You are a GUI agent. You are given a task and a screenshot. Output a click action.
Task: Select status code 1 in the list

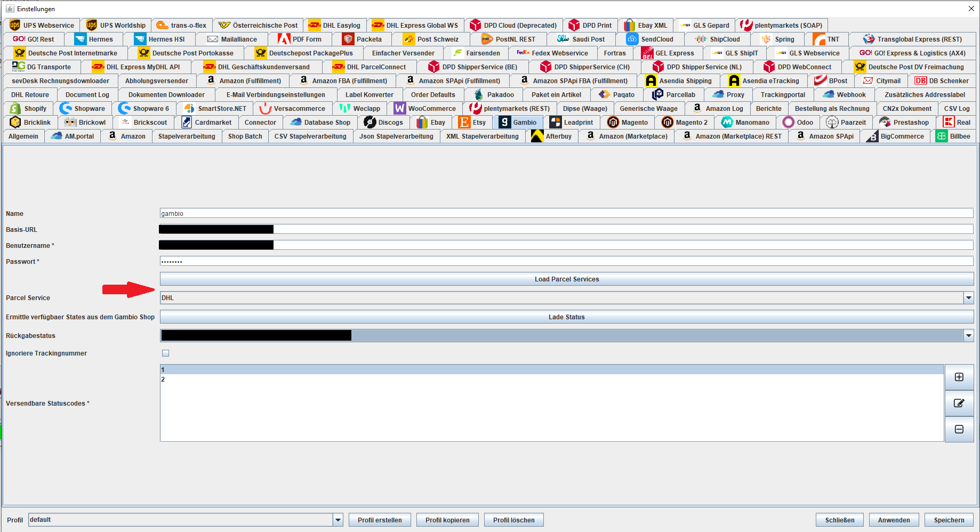click(x=552, y=370)
